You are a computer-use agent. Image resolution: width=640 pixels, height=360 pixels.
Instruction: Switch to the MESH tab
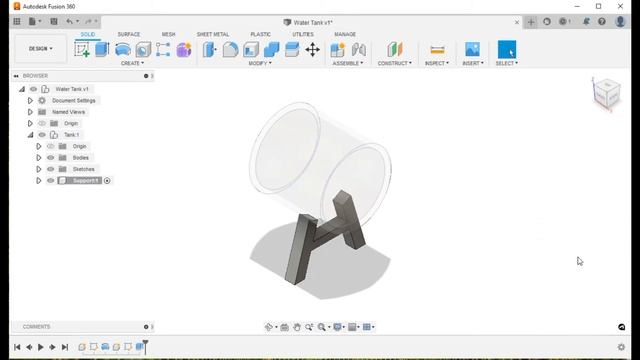[169, 34]
